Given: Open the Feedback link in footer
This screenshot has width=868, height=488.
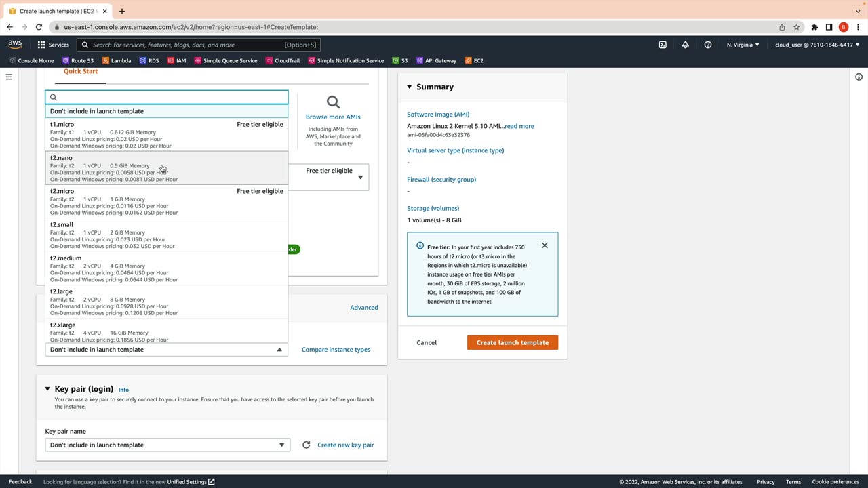Looking at the screenshot, I should [x=20, y=482].
